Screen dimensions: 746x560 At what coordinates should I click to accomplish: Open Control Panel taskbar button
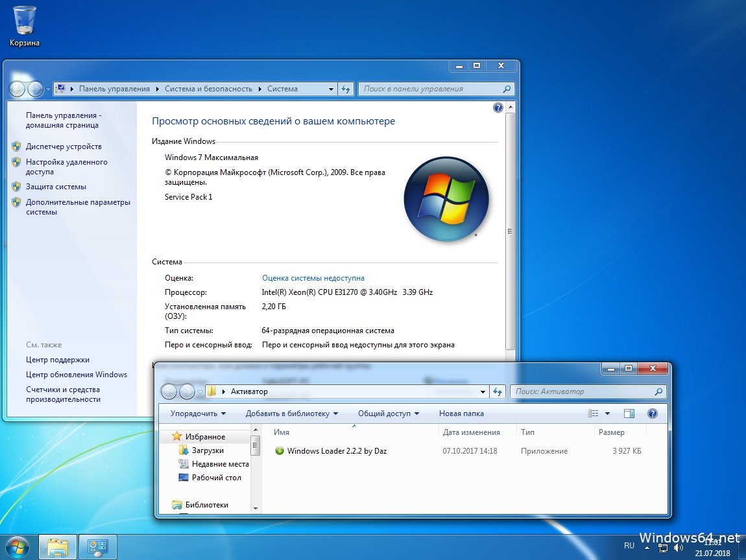97,547
